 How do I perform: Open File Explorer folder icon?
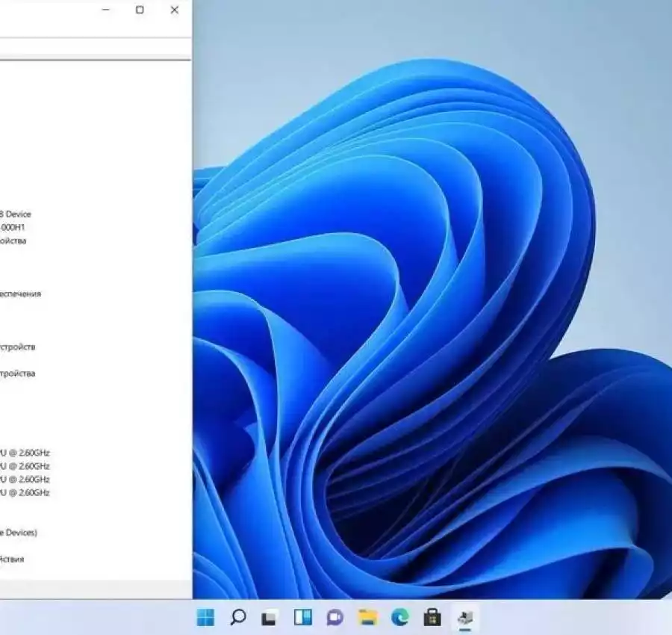pyautogui.click(x=367, y=617)
